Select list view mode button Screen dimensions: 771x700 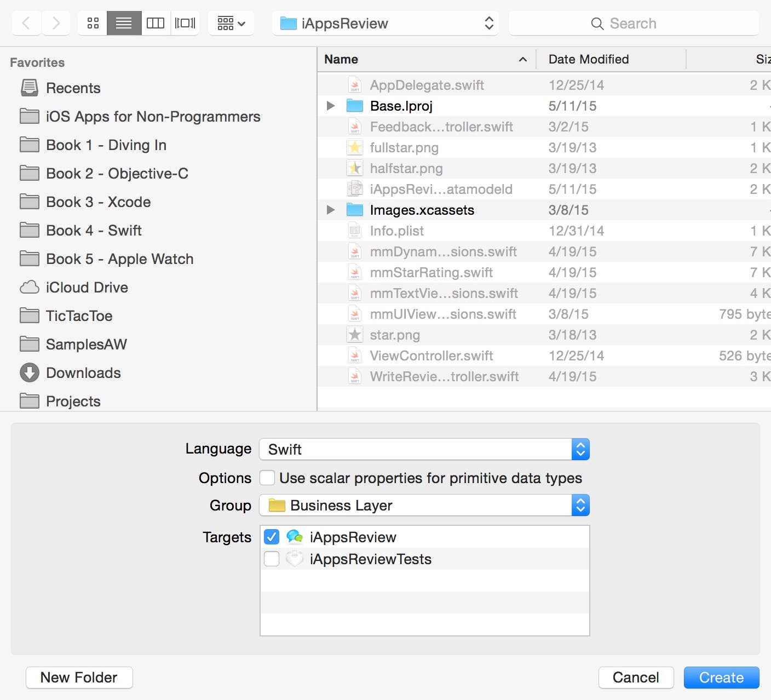point(124,23)
